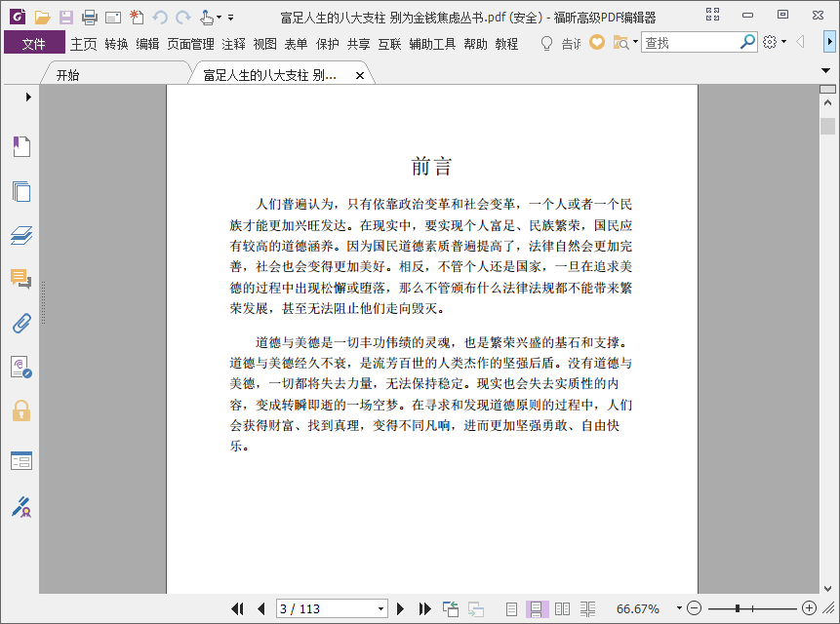The width and height of the screenshot is (840, 624).
Task: Open the 编辑 ribbon tab
Action: (147, 44)
